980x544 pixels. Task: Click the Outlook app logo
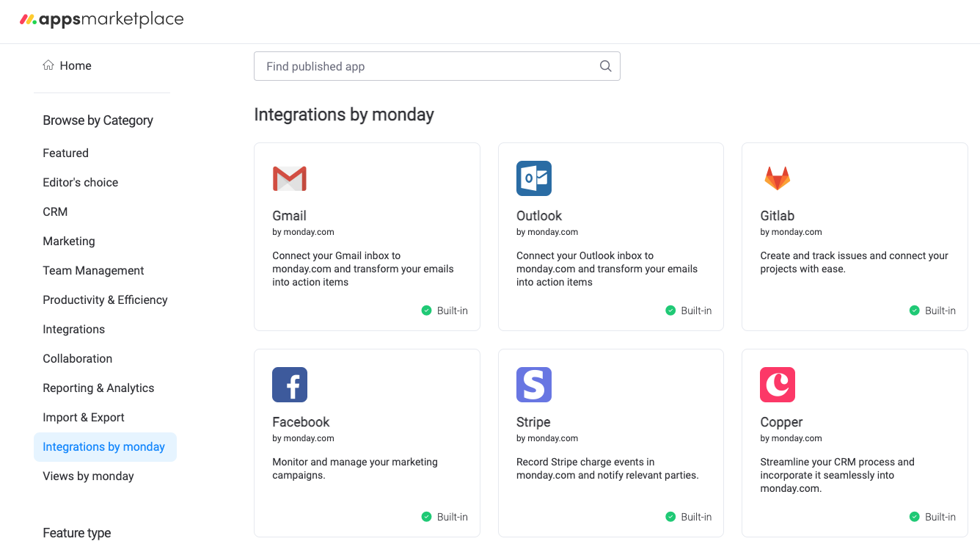[534, 178]
